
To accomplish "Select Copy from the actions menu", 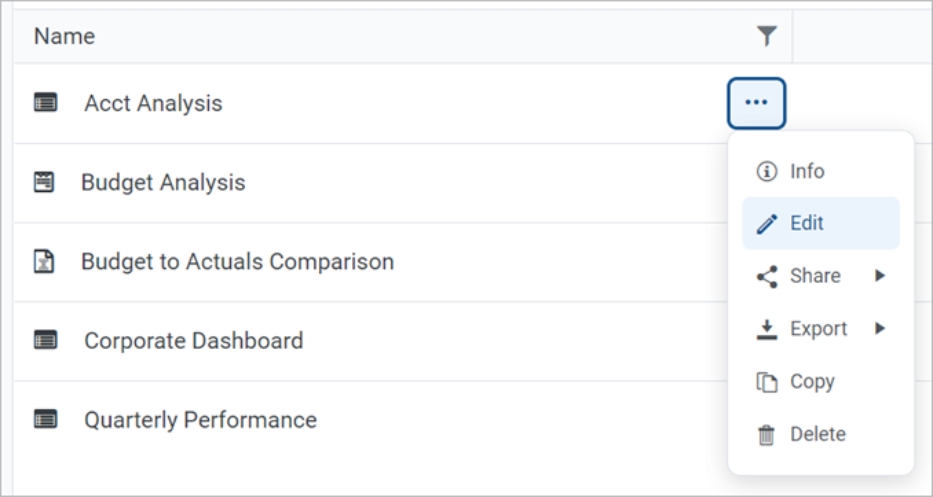I will pos(811,382).
